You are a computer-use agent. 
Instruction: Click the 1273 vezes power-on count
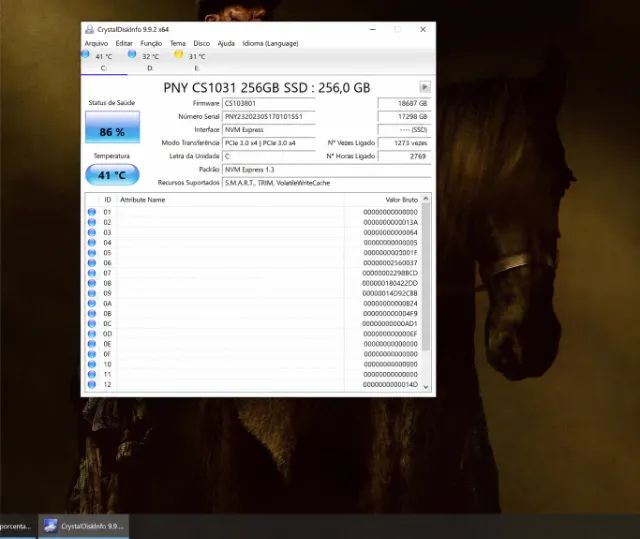click(404, 143)
